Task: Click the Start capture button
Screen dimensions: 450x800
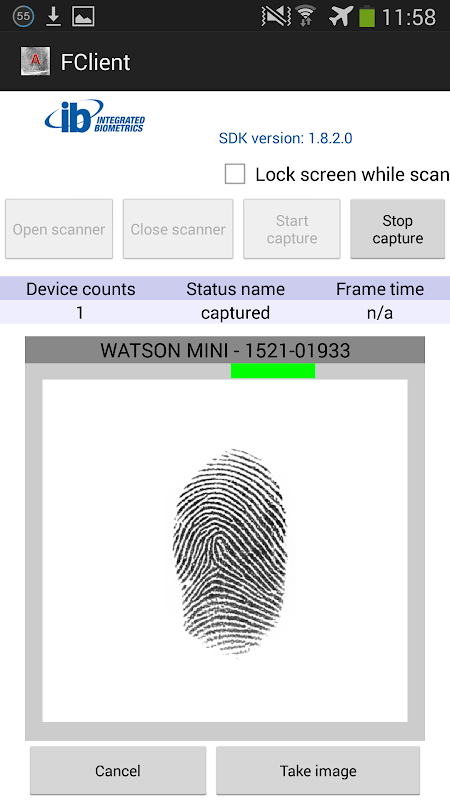Action: pos(292,229)
